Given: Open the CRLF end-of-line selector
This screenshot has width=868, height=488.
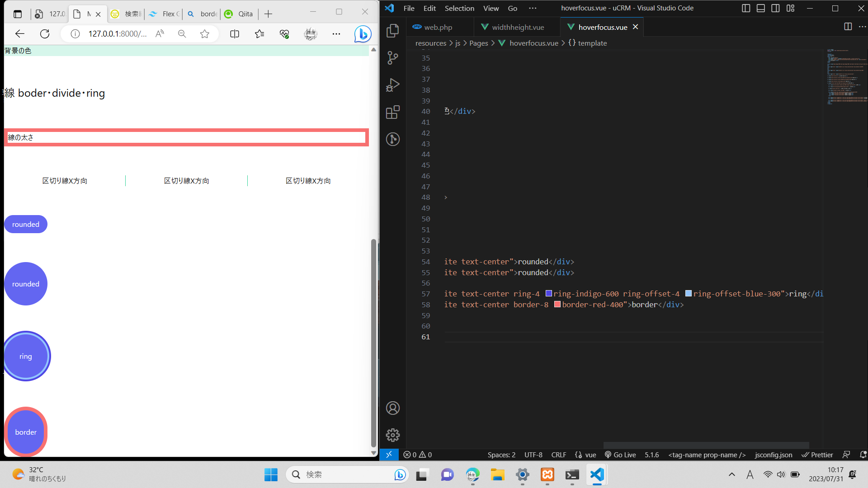Looking at the screenshot, I should 558,455.
